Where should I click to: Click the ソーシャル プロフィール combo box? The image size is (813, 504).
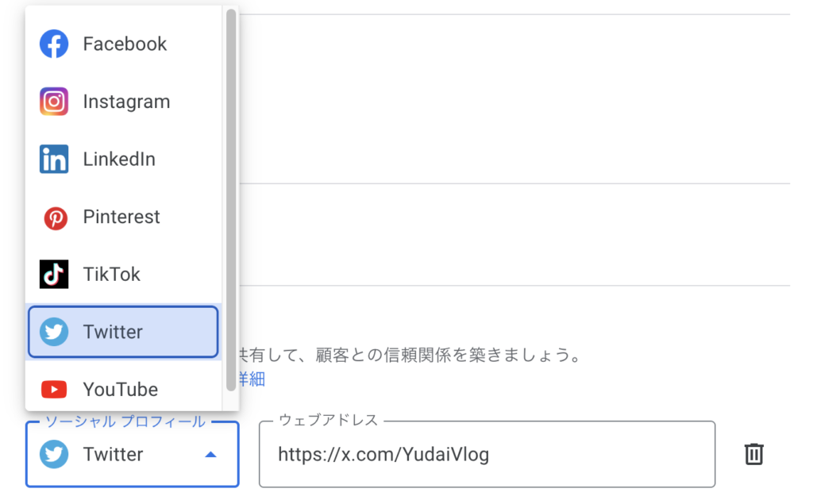point(119,455)
